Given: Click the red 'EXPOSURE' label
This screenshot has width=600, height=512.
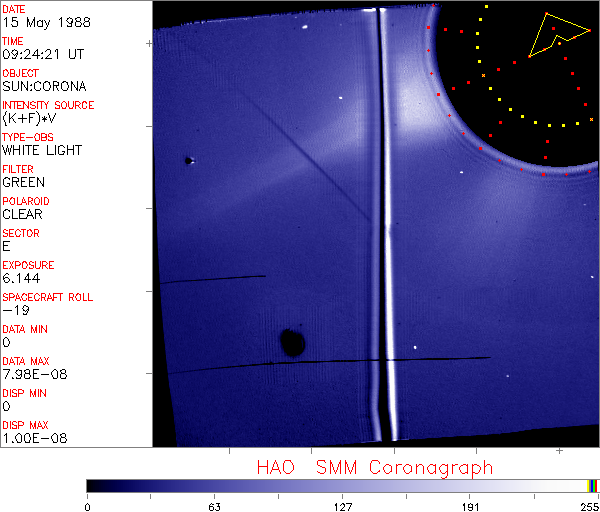Looking at the screenshot, I should (28, 265).
